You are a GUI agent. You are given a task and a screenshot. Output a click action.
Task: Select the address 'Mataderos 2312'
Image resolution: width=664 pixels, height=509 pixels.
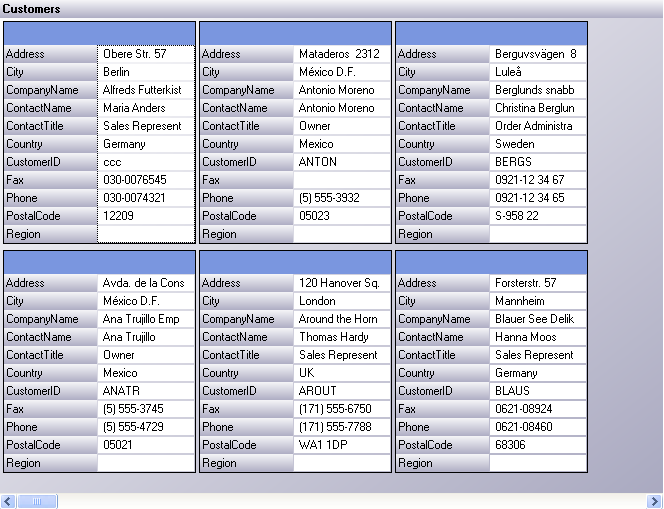pos(342,54)
